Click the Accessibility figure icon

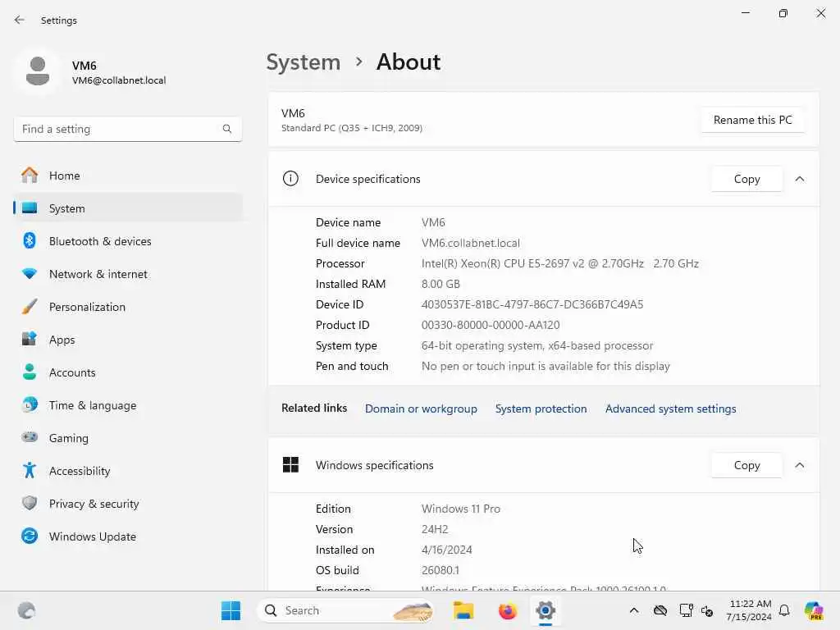coord(30,470)
